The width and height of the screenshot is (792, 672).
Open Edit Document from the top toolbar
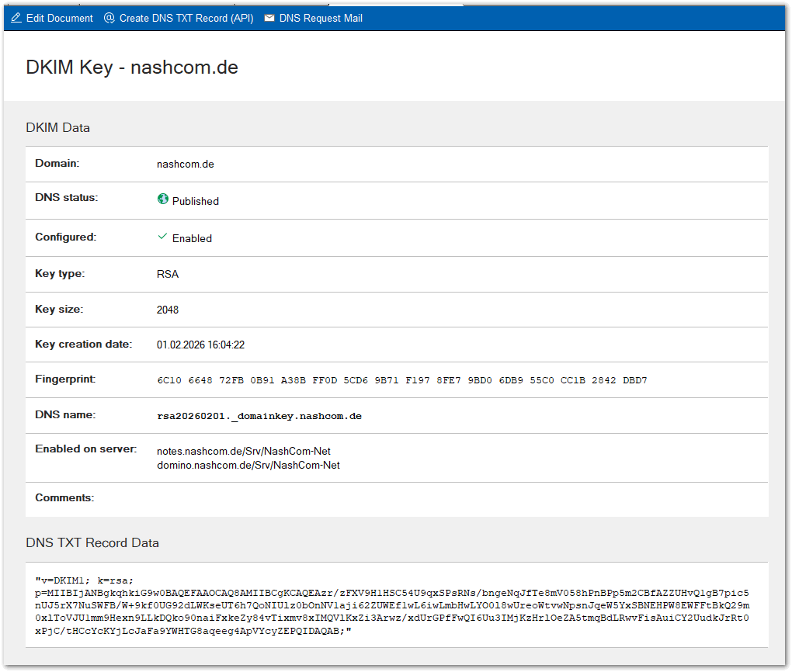[x=50, y=18]
